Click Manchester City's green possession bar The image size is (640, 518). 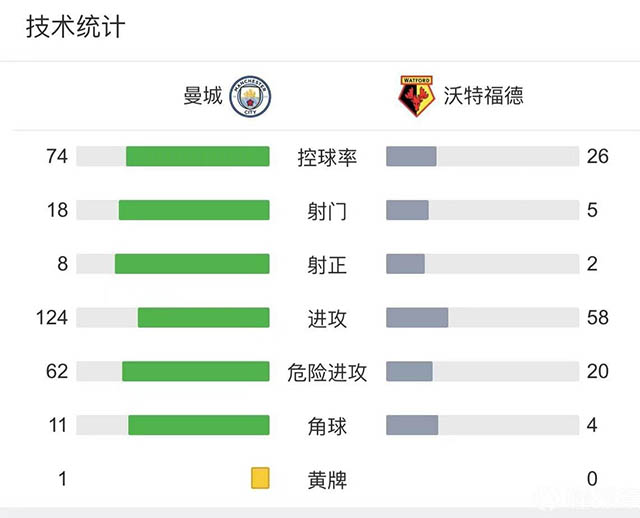(x=198, y=157)
